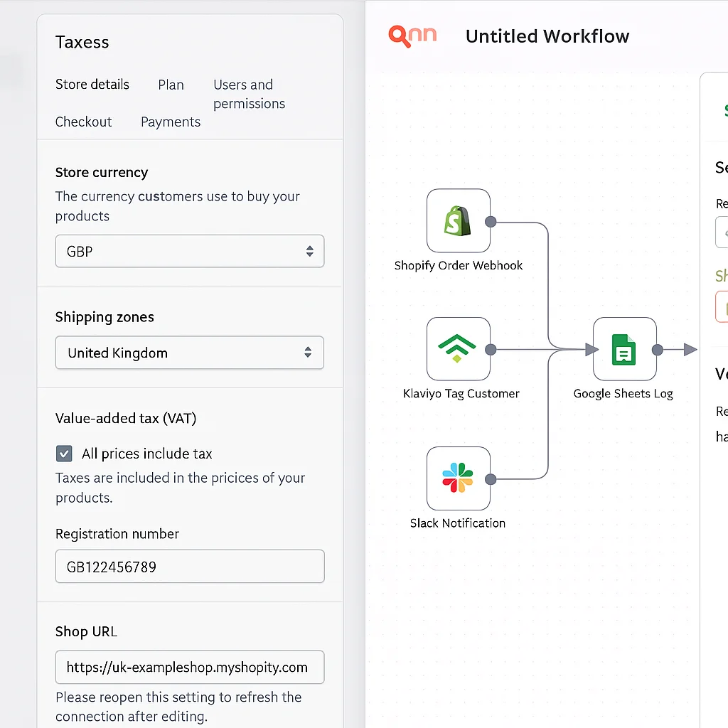This screenshot has width=728, height=728.
Task: Click the Registration number input field
Action: coord(189,567)
